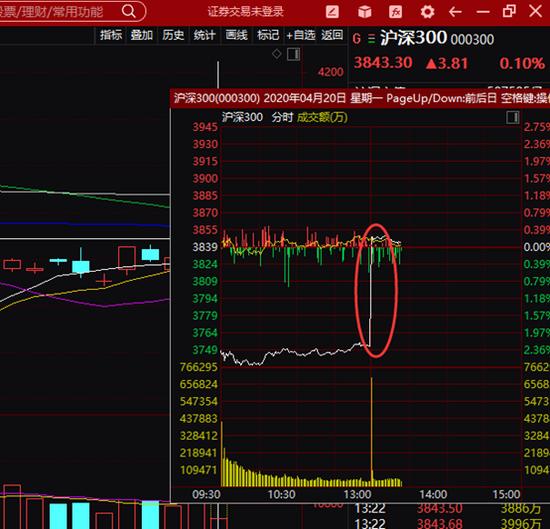Click the index code 000300
550x529 pixels.
pos(472,39)
